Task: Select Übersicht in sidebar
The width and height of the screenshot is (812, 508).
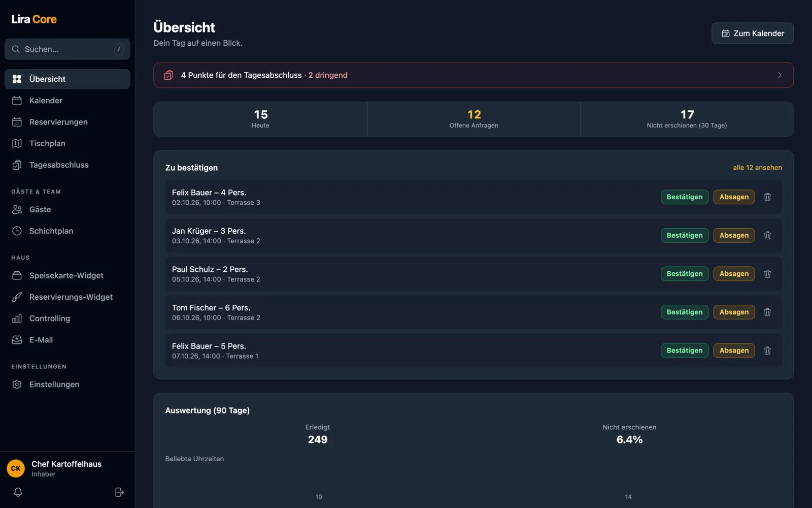Action: click(67, 79)
